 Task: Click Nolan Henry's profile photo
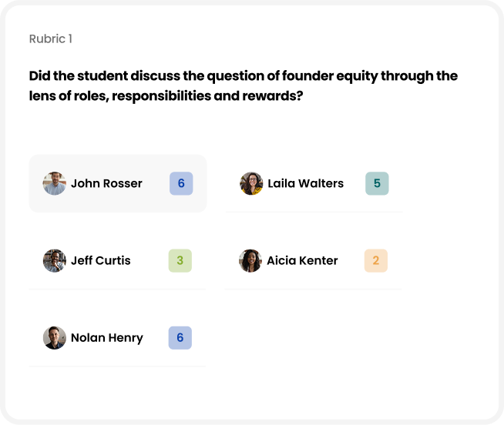tap(54, 337)
